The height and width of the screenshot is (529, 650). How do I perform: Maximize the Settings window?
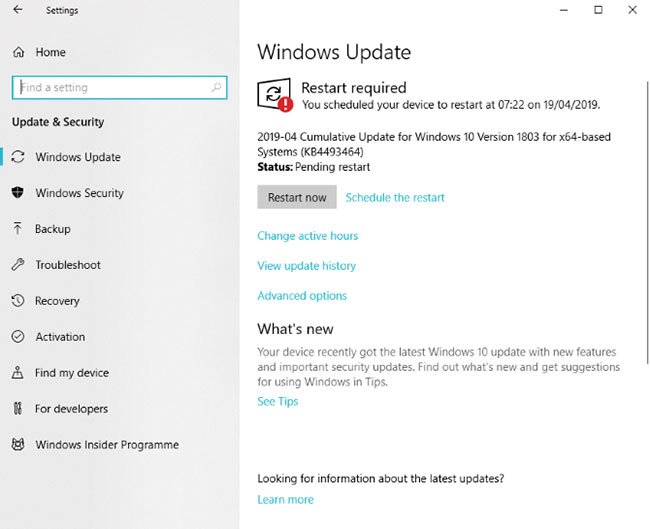point(598,10)
